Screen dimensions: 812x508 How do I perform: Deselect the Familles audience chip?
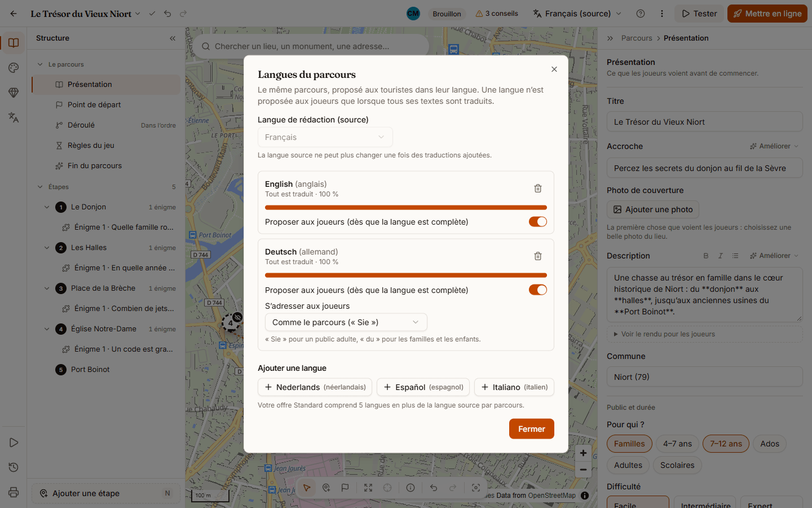(x=629, y=444)
